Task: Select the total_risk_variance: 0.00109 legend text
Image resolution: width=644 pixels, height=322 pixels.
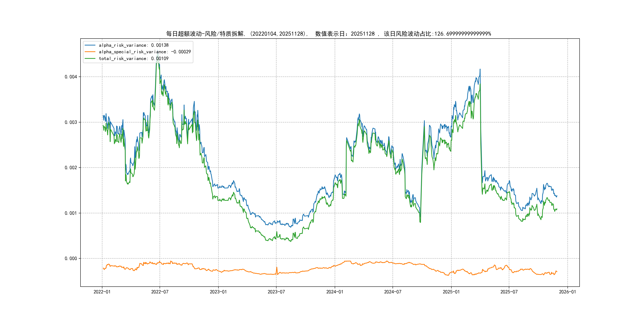Action: point(134,58)
